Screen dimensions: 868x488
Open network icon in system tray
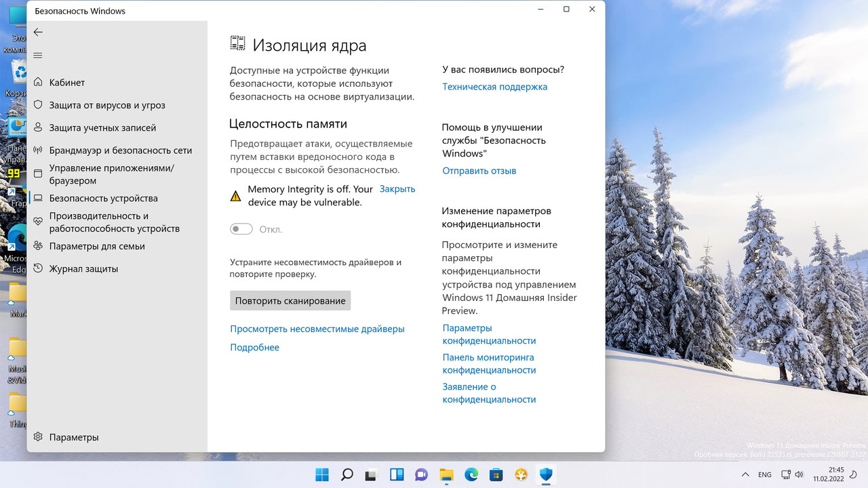[x=786, y=474]
